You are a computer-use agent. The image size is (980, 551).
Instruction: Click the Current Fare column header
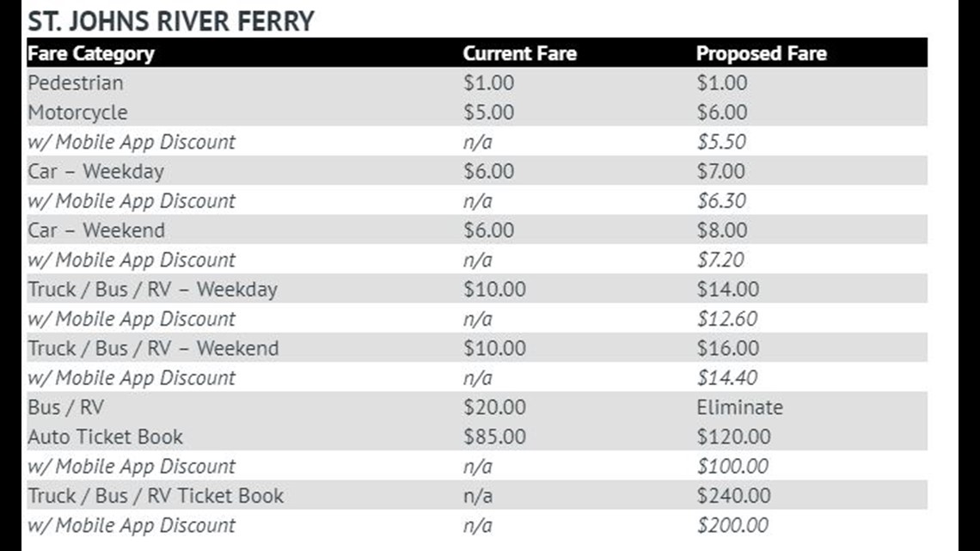coord(520,54)
